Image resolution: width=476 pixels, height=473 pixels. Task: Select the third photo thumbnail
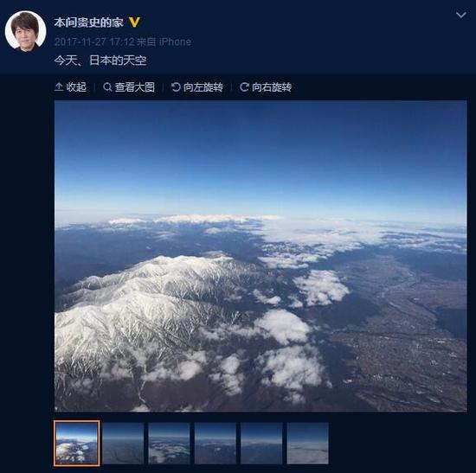coord(169,444)
